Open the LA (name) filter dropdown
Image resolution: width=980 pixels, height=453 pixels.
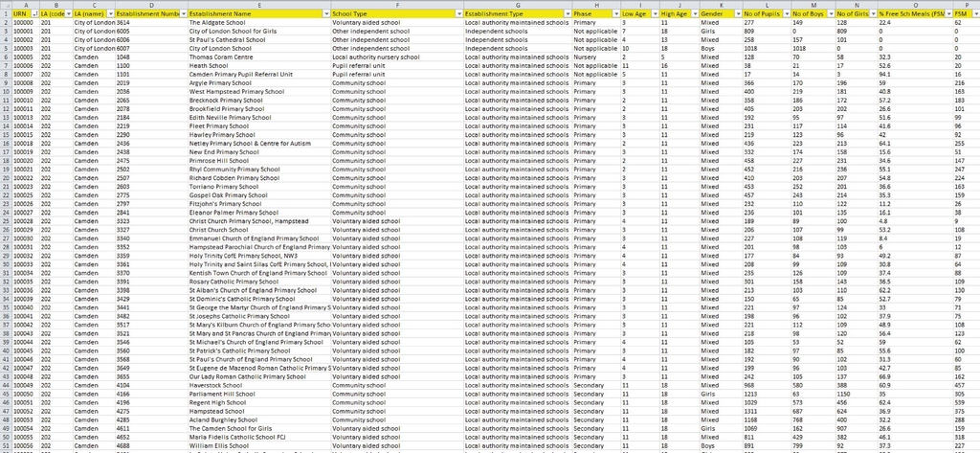(111, 13)
